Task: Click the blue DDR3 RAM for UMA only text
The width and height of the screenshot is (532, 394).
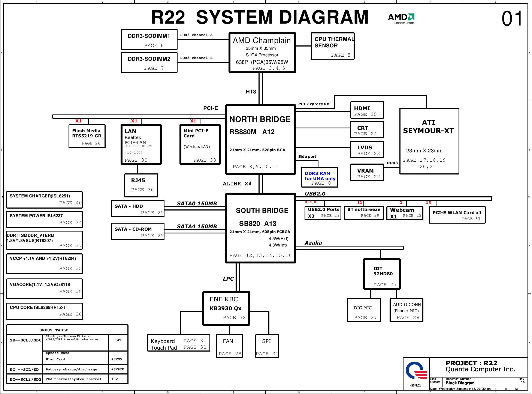Action: (320, 176)
